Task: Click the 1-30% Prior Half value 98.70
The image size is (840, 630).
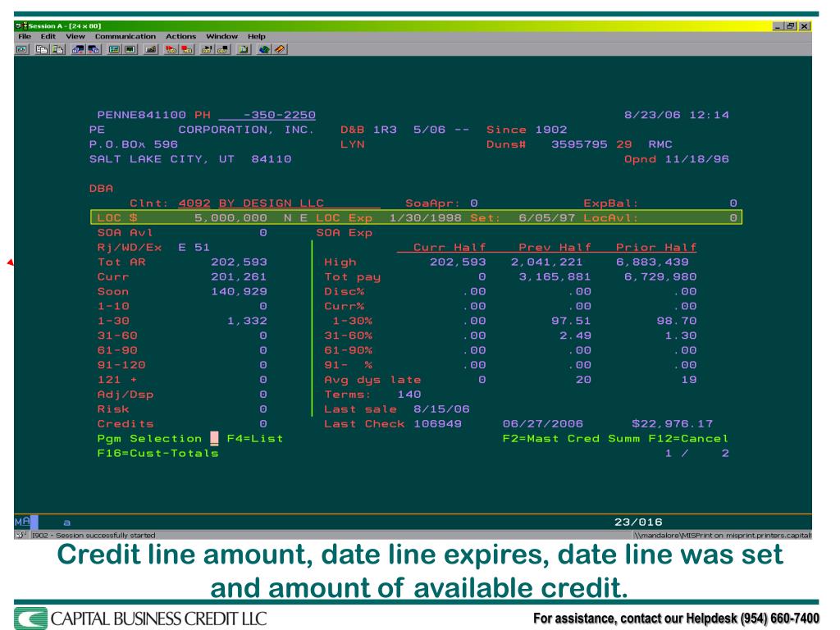Action: (x=677, y=322)
